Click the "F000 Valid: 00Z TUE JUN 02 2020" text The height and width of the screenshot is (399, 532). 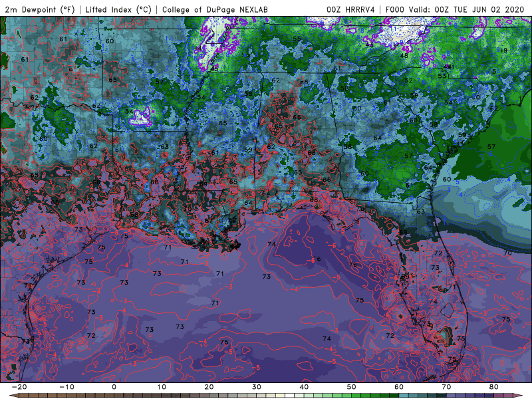click(x=455, y=9)
